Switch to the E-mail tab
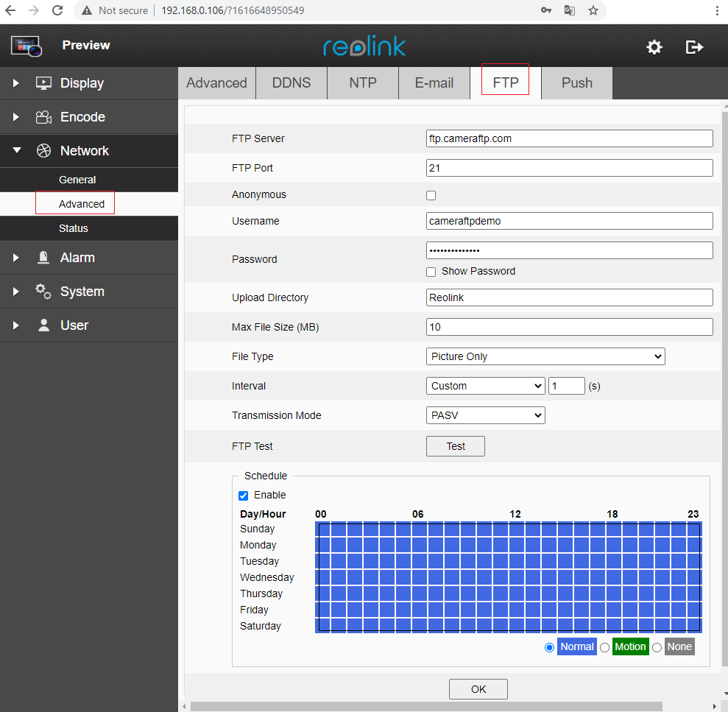This screenshot has width=728, height=712. click(x=434, y=83)
